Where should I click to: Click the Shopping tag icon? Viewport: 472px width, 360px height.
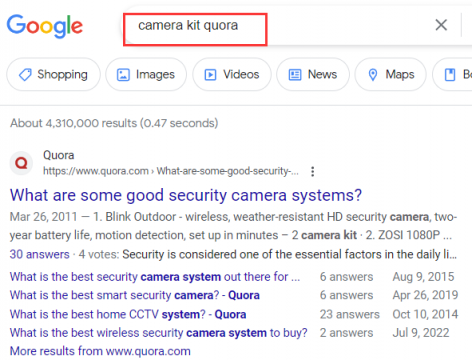[x=25, y=75]
